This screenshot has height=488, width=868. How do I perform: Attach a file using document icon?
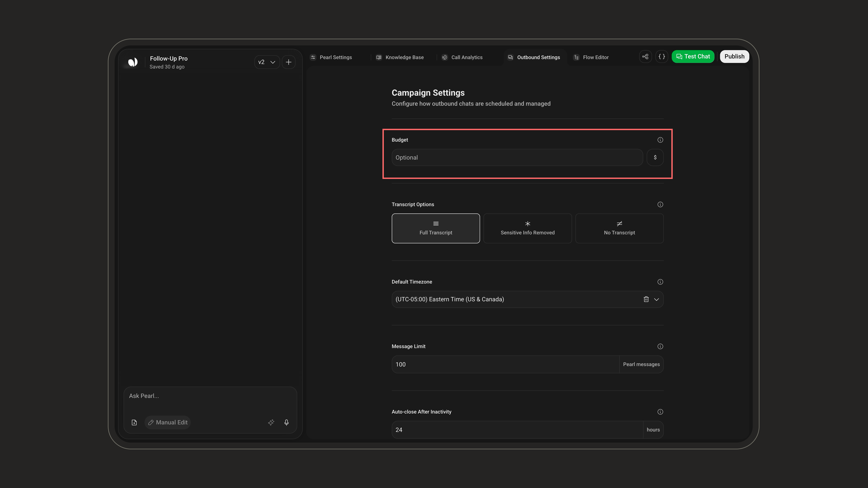134,422
